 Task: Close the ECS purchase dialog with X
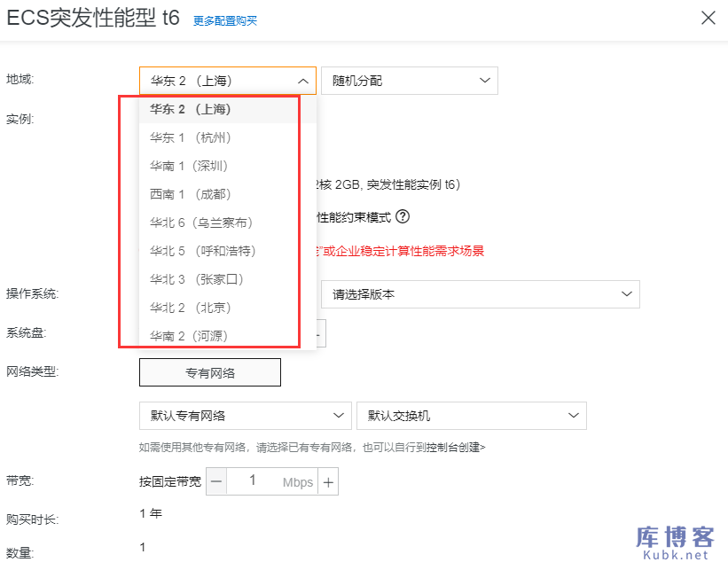coord(708,18)
